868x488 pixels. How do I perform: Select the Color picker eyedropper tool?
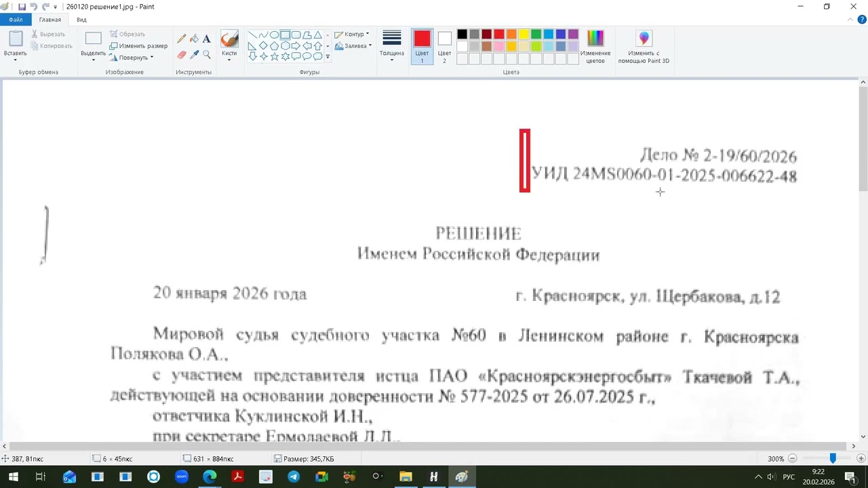pyautogui.click(x=194, y=54)
